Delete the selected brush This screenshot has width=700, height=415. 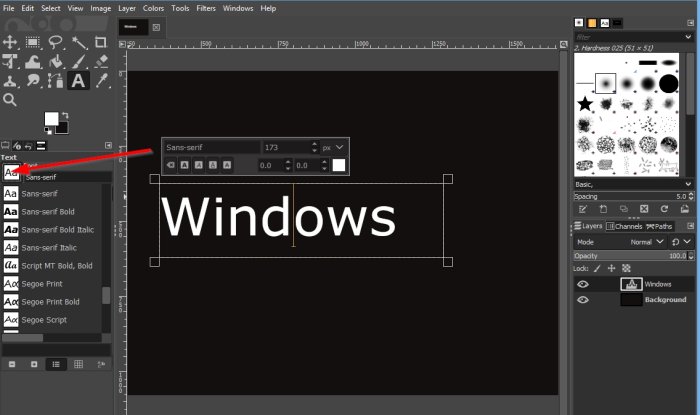(x=644, y=209)
